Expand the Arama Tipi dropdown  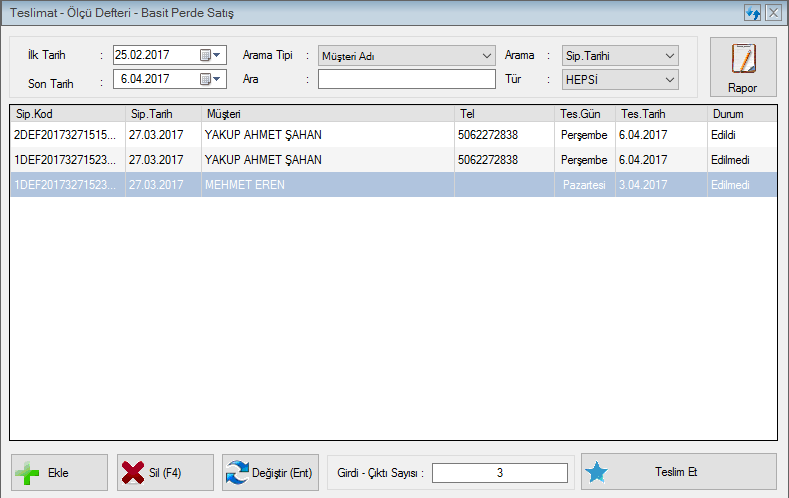[x=486, y=55]
